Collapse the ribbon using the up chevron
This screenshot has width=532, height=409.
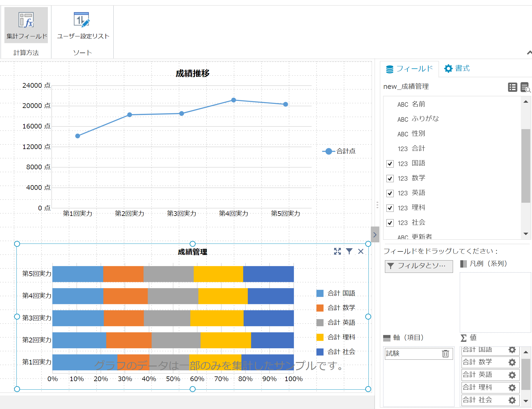pos(529,53)
